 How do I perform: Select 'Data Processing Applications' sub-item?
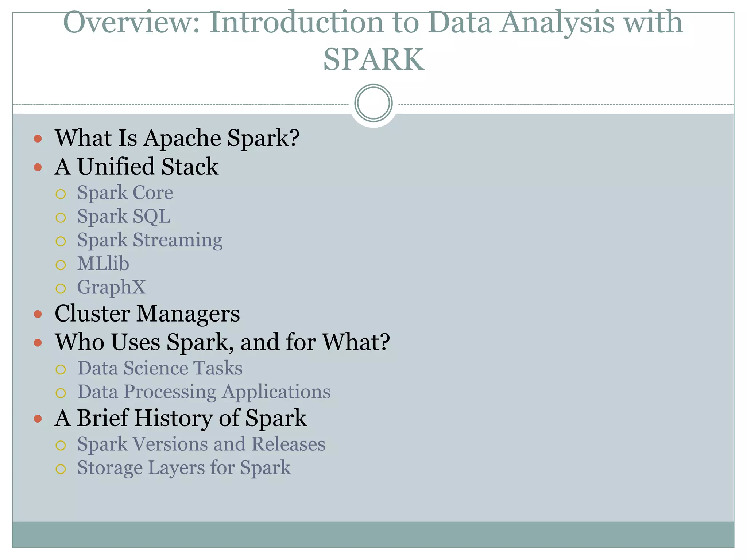point(204,392)
